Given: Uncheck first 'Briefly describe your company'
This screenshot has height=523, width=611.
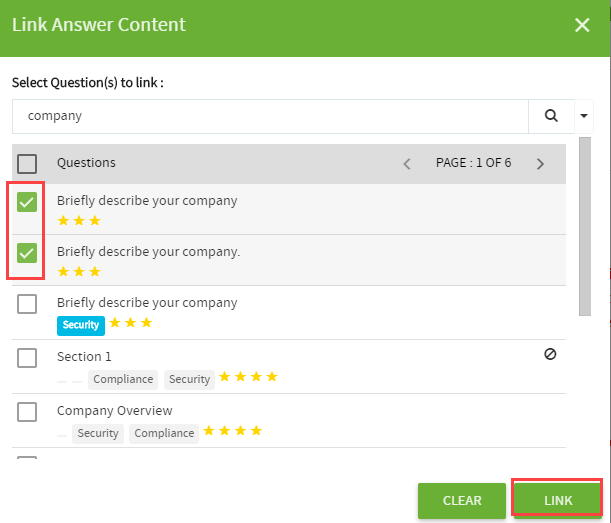Looking at the screenshot, I should click(27, 202).
